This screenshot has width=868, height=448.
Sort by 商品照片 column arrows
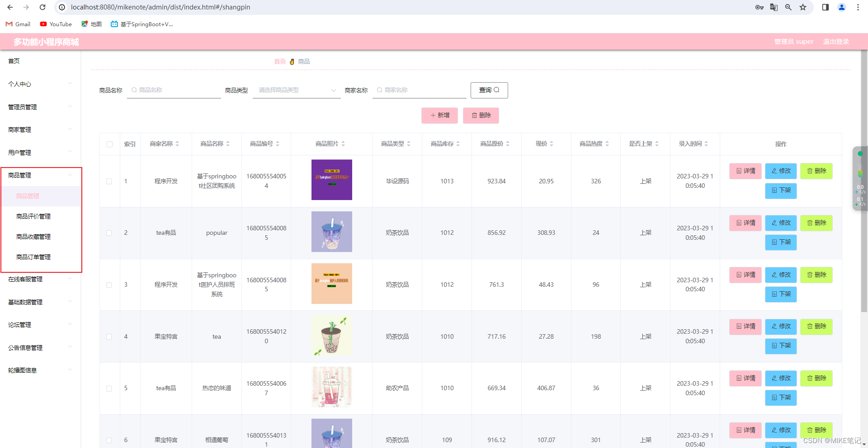343,144
